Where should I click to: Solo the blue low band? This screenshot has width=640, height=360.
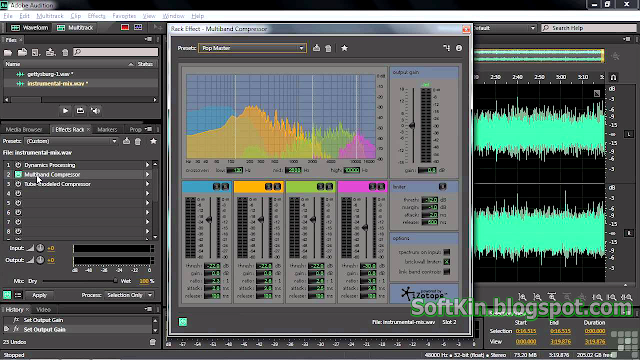coord(216,187)
